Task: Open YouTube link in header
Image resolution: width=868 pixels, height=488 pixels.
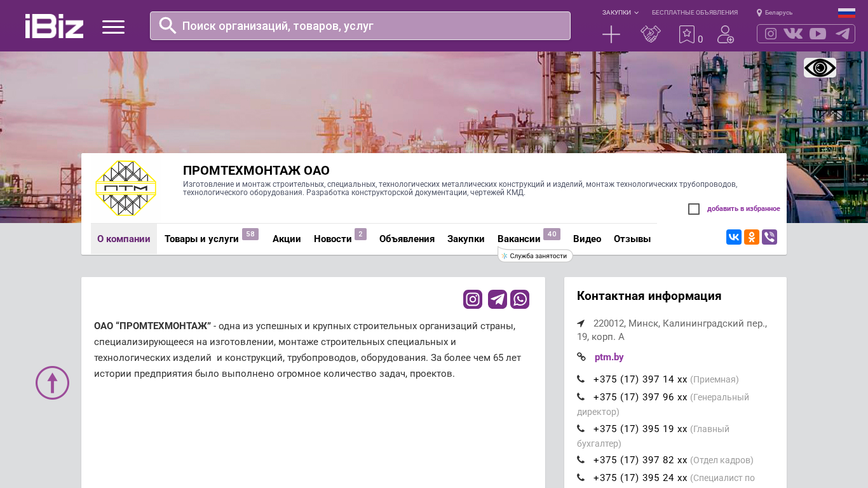Action: [x=818, y=34]
